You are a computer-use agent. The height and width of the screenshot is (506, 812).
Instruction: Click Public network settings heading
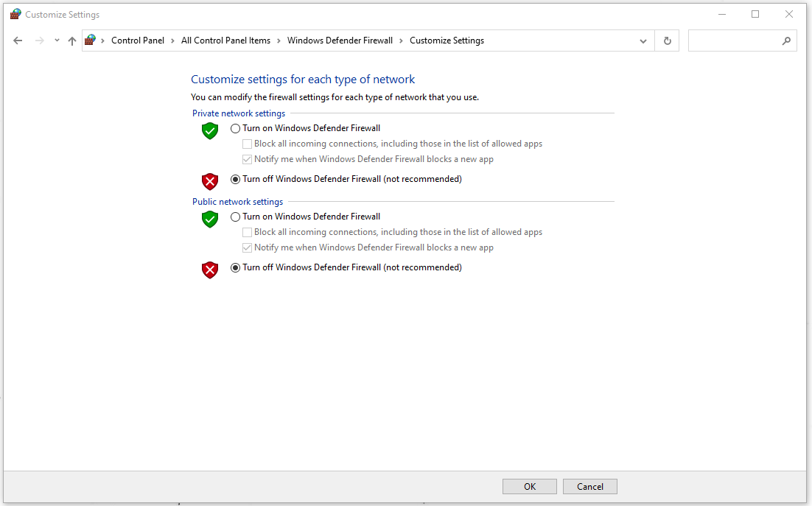pyautogui.click(x=238, y=202)
